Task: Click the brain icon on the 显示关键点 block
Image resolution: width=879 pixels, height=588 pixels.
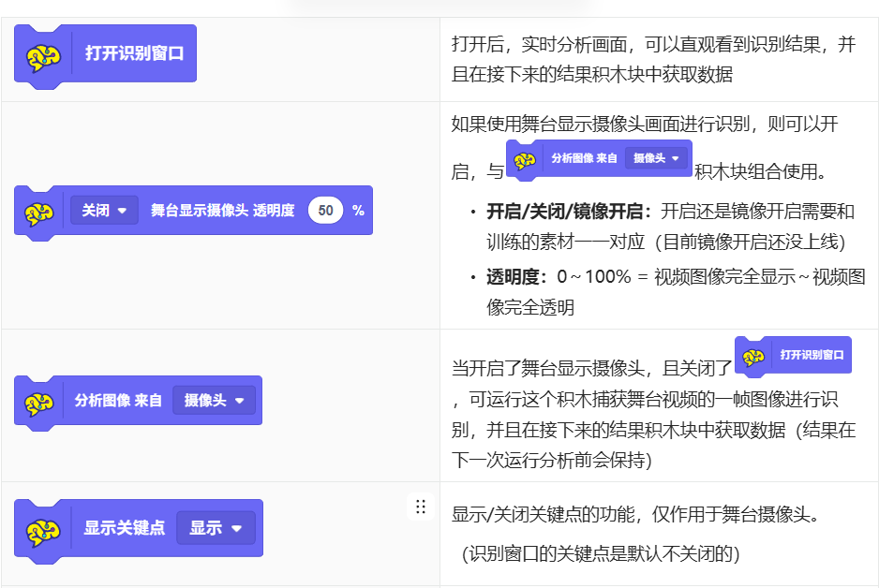Action: click(39, 530)
